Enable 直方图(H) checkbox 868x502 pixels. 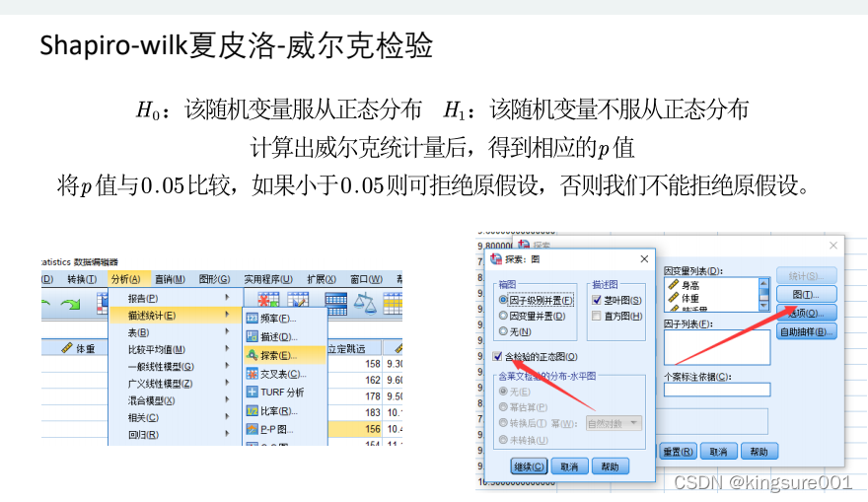pyautogui.click(x=596, y=316)
